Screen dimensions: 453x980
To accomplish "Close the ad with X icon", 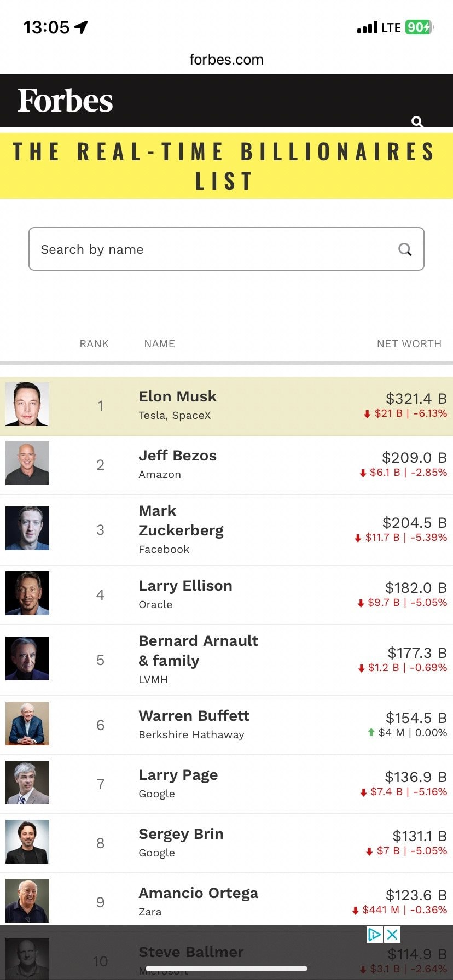I will pos(392,934).
